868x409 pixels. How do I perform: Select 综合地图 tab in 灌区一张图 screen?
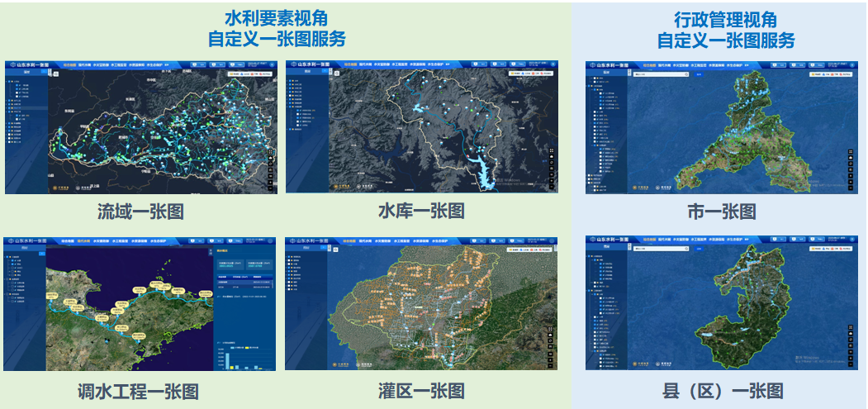point(349,241)
